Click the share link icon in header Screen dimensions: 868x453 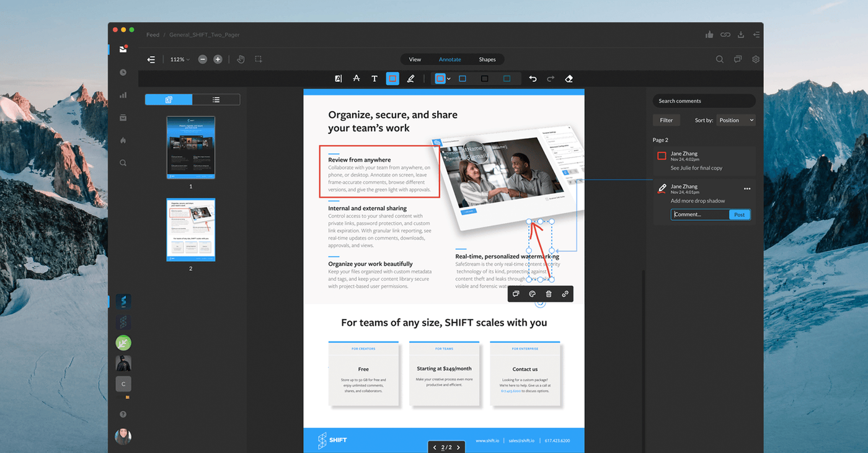[725, 35]
